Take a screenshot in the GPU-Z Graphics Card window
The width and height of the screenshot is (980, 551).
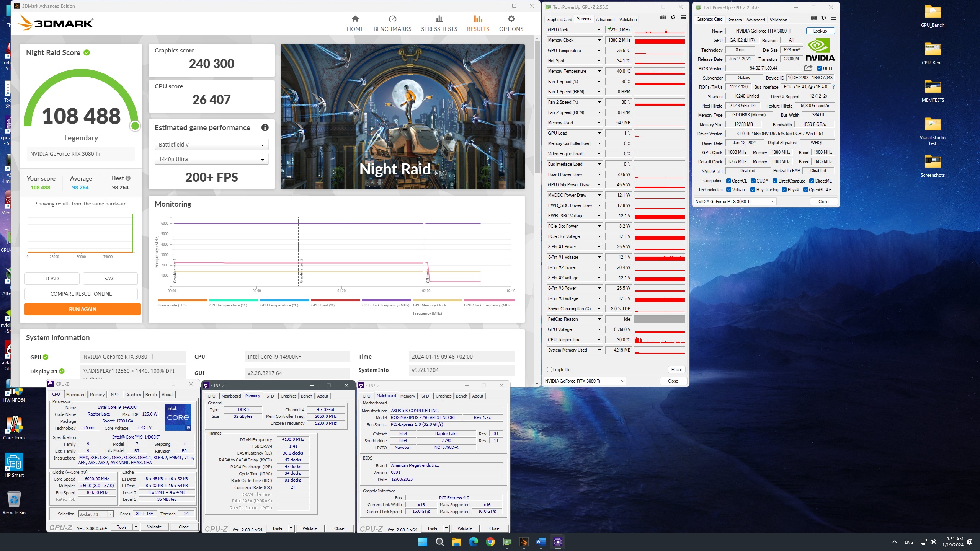(x=814, y=18)
